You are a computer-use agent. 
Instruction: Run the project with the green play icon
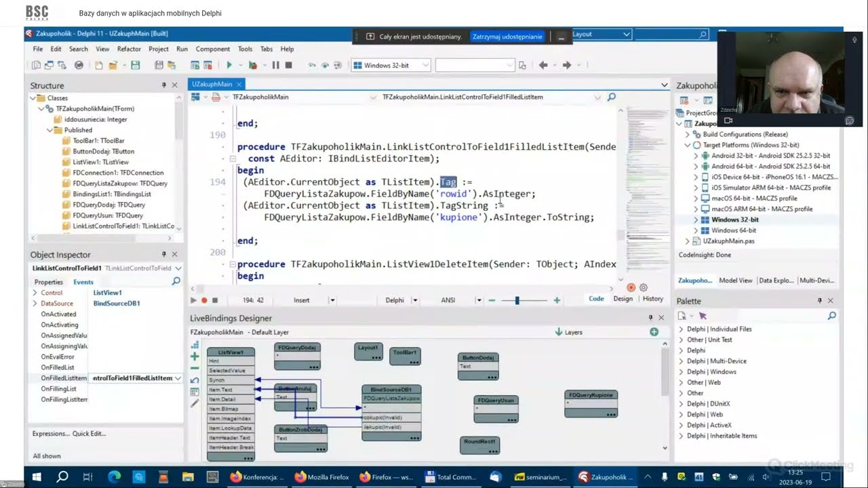(x=229, y=65)
